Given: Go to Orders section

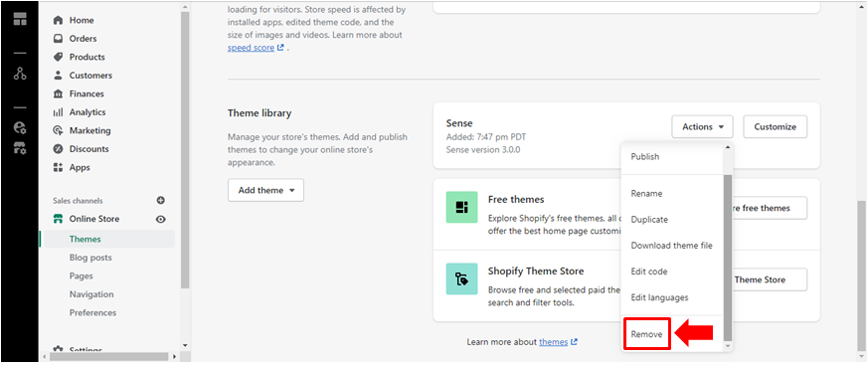Looking at the screenshot, I should tap(84, 38).
